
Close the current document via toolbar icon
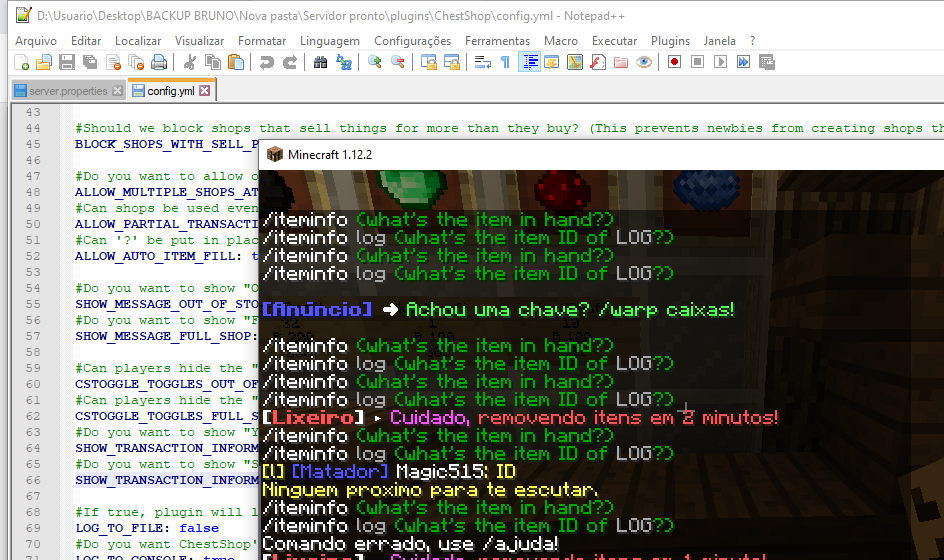(113, 62)
